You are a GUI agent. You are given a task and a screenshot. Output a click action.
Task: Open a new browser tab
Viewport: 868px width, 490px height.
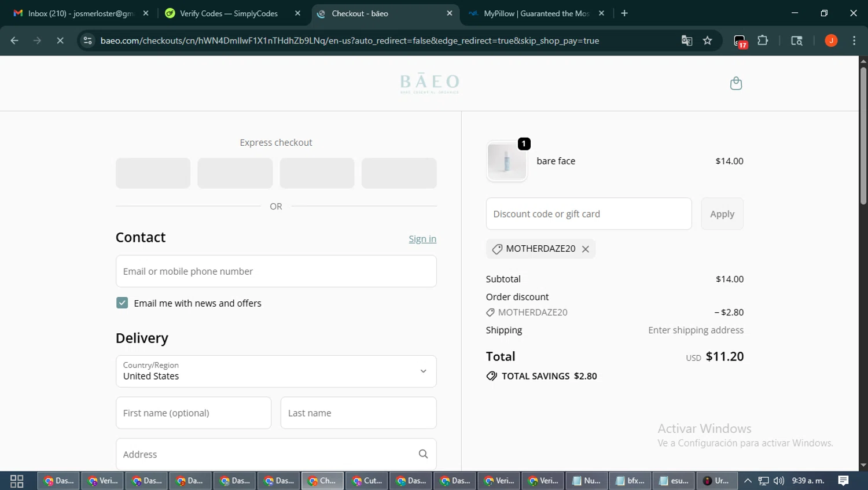point(624,13)
